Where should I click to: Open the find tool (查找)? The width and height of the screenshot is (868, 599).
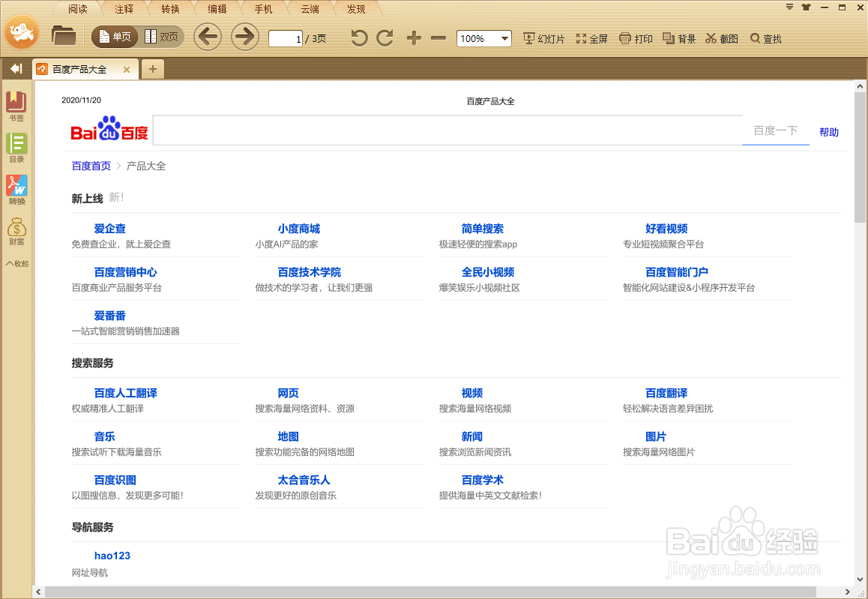[x=765, y=39]
